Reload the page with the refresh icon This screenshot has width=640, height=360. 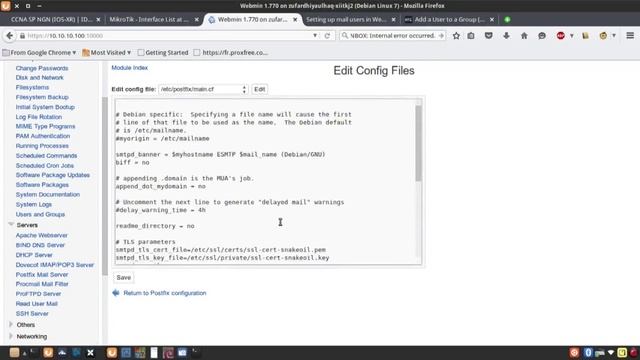(x=327, y=36)
